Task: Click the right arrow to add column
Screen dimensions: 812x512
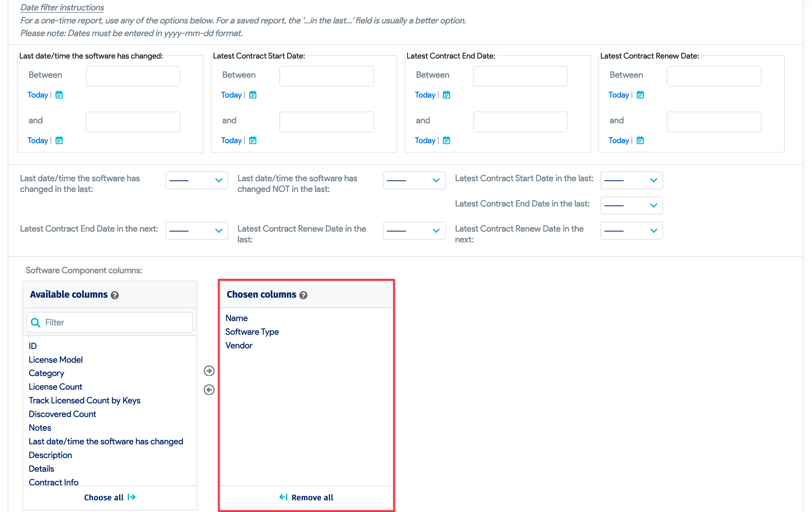Action: [x=209, y=371]
